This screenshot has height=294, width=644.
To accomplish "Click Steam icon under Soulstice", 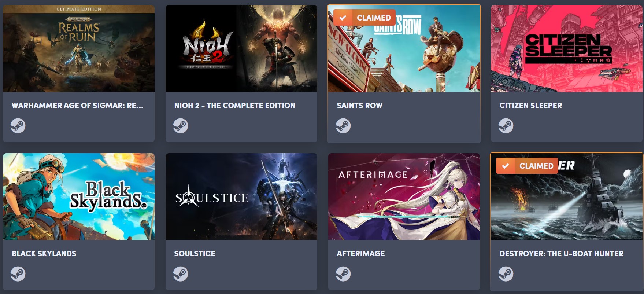I will [x=181, y=274].
